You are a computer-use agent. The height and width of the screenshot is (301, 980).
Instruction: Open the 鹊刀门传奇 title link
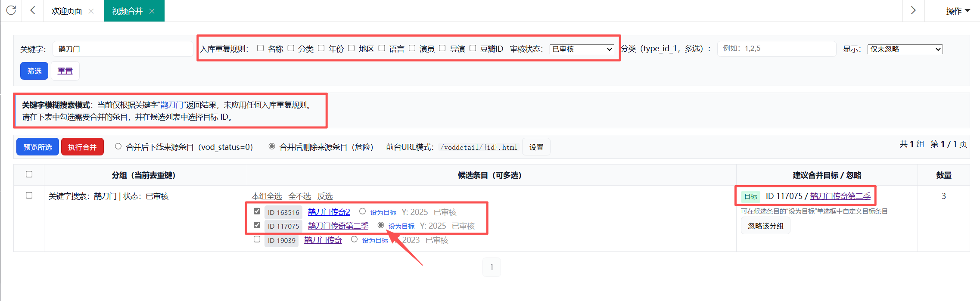pyautogui.click(x=323, y=240)
